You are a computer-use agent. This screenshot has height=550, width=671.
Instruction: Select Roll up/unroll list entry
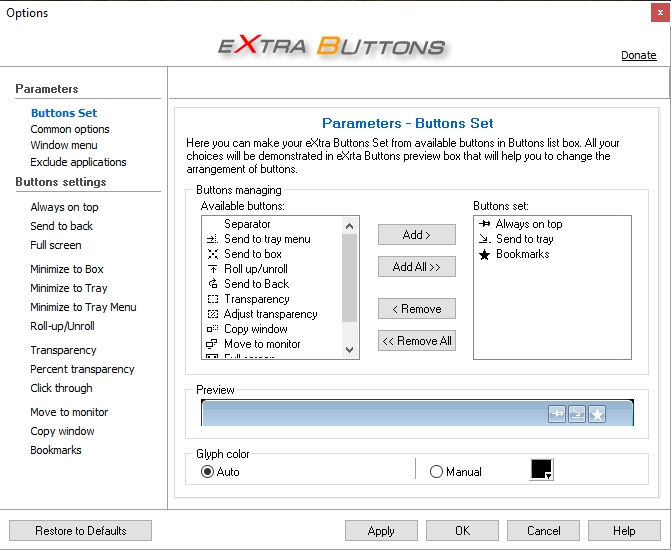272,269
